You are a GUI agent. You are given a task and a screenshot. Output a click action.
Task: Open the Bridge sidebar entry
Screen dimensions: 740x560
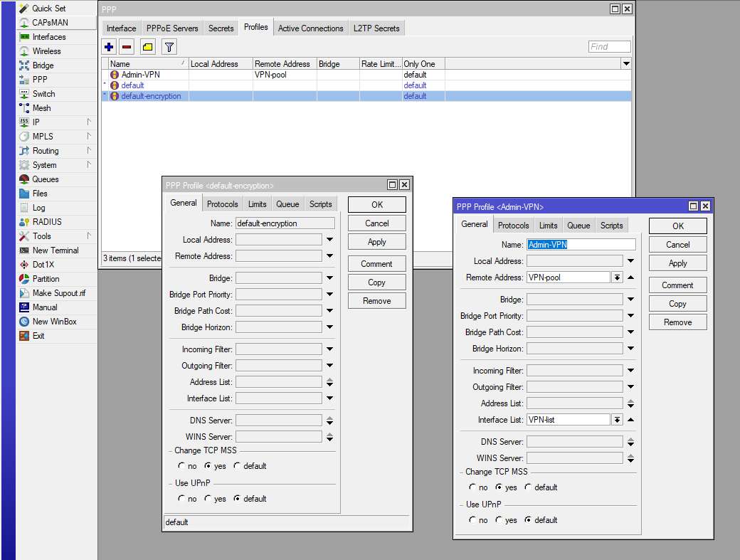[43, 65]
